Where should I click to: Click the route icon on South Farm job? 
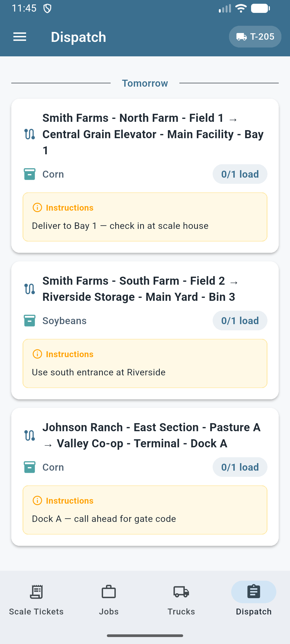30,289
